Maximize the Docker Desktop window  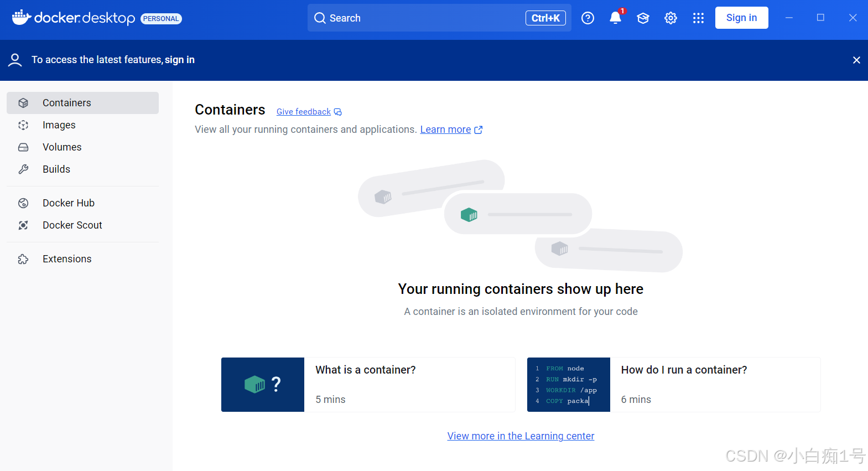click(x=820, y=18)
